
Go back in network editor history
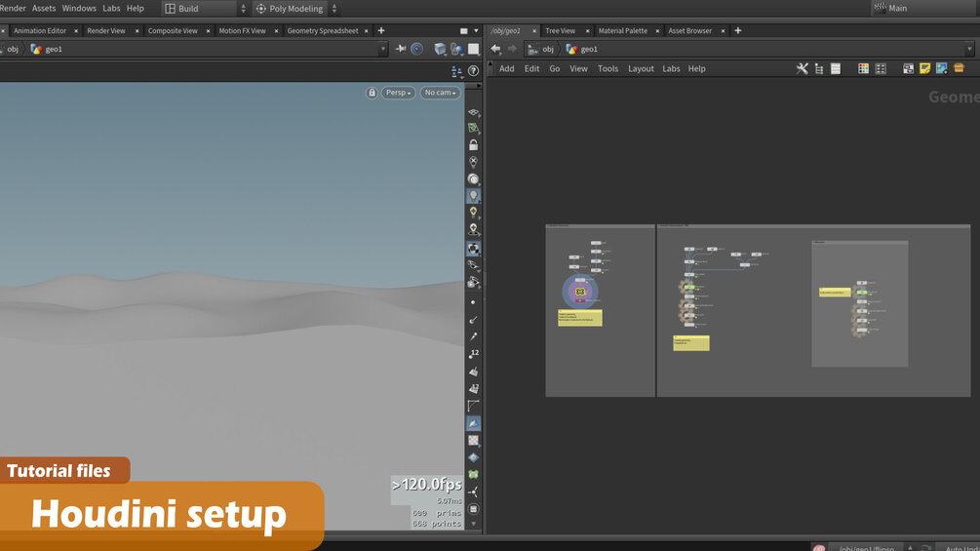(x=495, y=49)
